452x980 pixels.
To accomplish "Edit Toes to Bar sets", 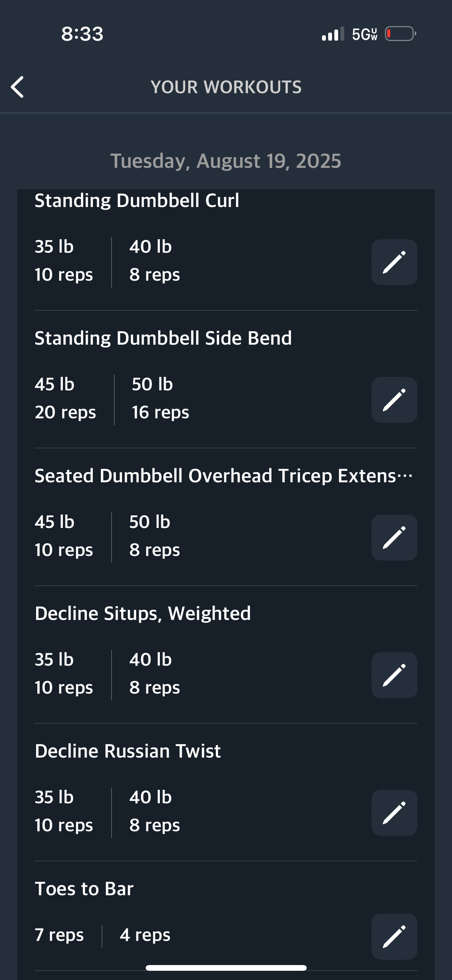I will (394, 937).
